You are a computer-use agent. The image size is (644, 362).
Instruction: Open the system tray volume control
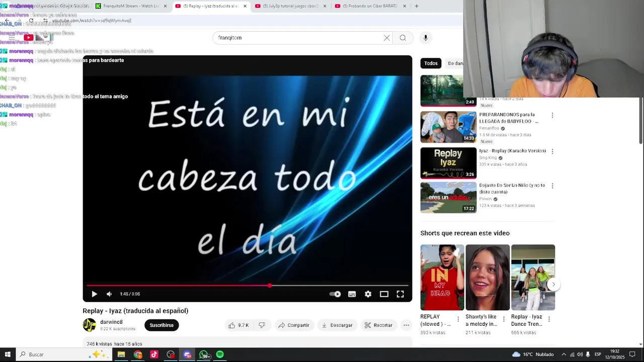tap(580, 354)
